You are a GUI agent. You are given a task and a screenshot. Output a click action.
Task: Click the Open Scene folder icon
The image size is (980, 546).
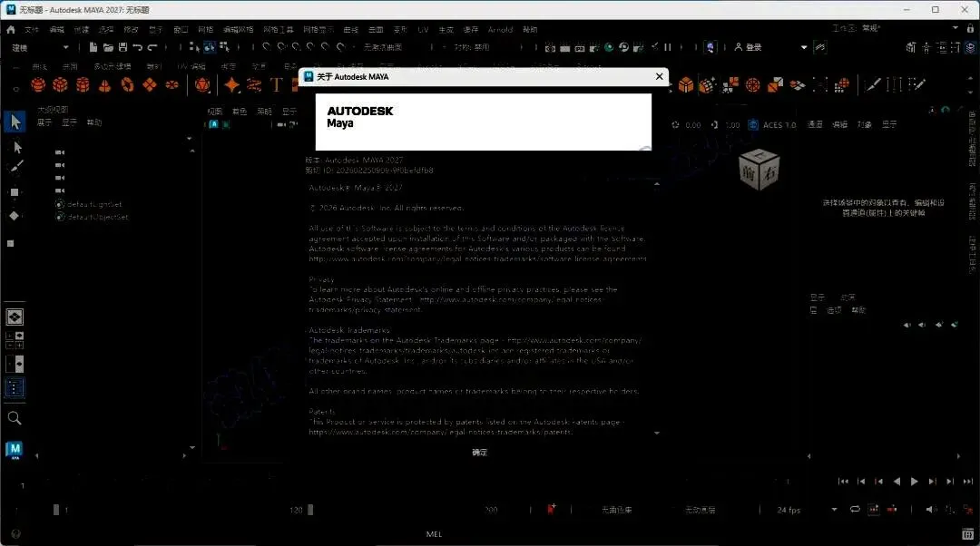108,47
